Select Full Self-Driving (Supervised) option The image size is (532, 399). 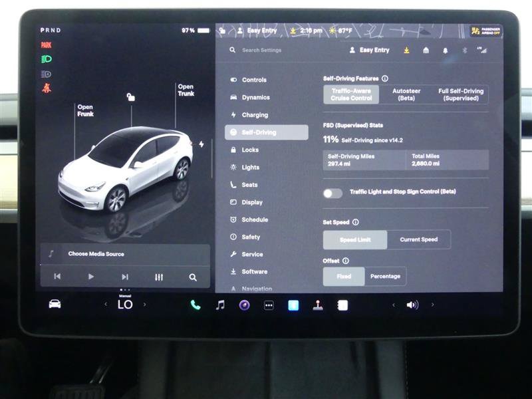pos(461,94)
